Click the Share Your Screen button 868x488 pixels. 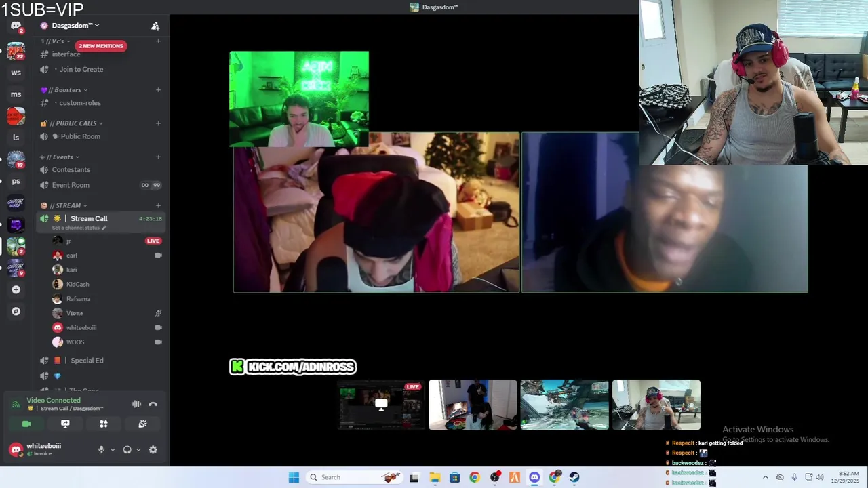click(65, 424)
